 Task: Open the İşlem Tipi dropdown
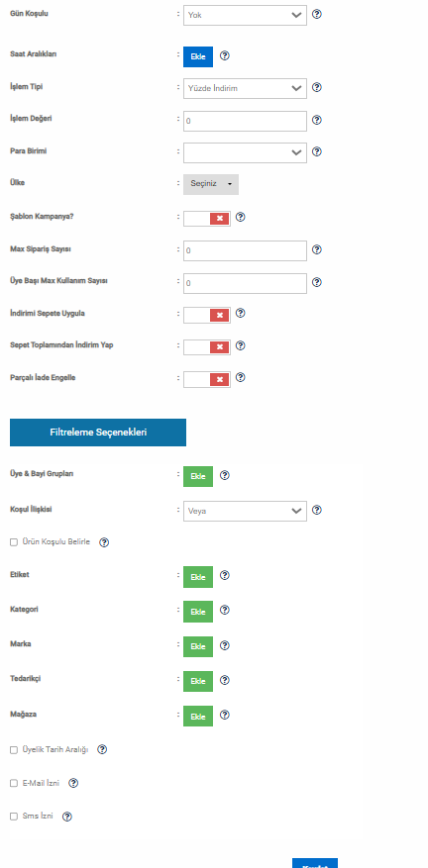(x=245, y=88)
